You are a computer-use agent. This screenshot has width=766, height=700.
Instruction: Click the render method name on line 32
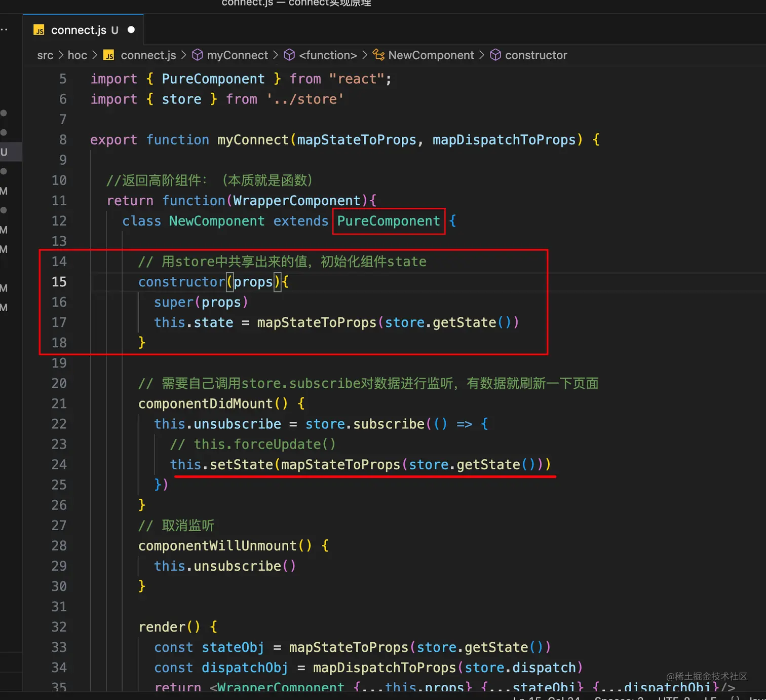162,627
